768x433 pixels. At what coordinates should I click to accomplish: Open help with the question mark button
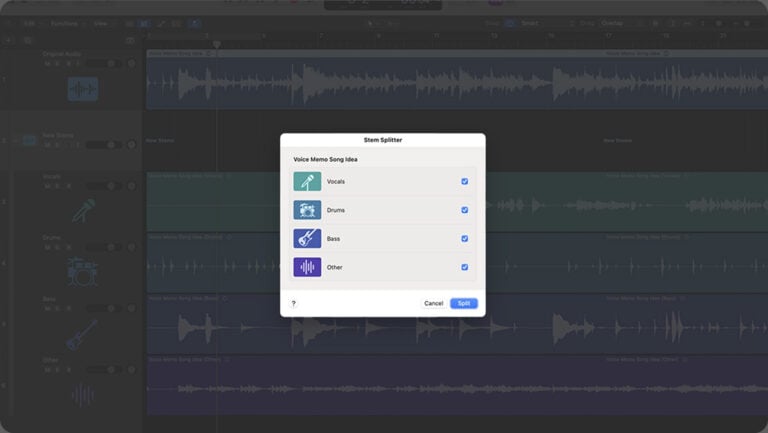tap(293, 303)
